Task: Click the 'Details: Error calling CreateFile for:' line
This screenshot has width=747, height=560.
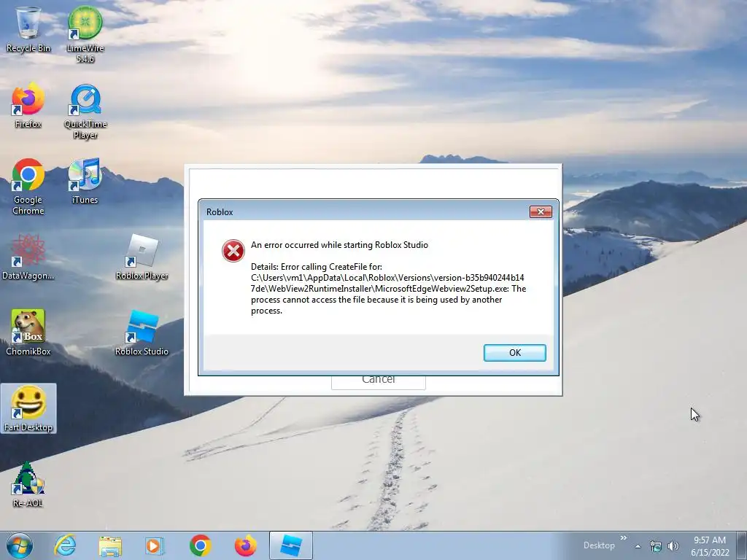Action: [x=317, y=267]
